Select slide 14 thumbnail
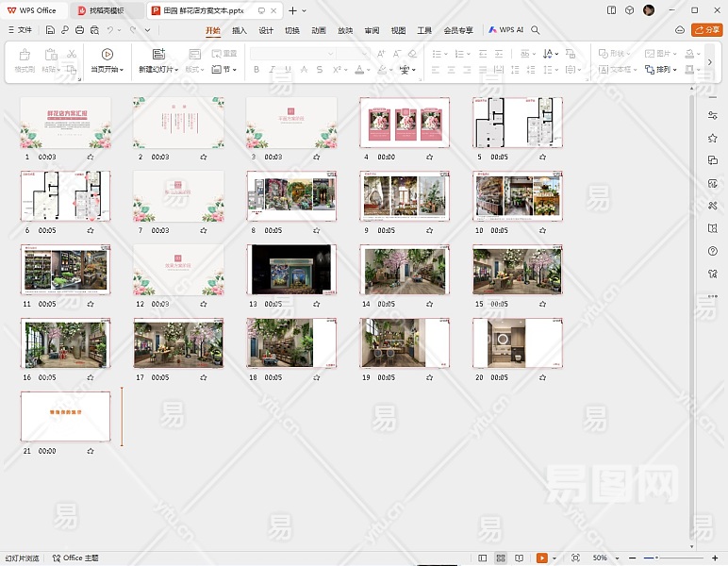The image size is (728, 566). 404,269
